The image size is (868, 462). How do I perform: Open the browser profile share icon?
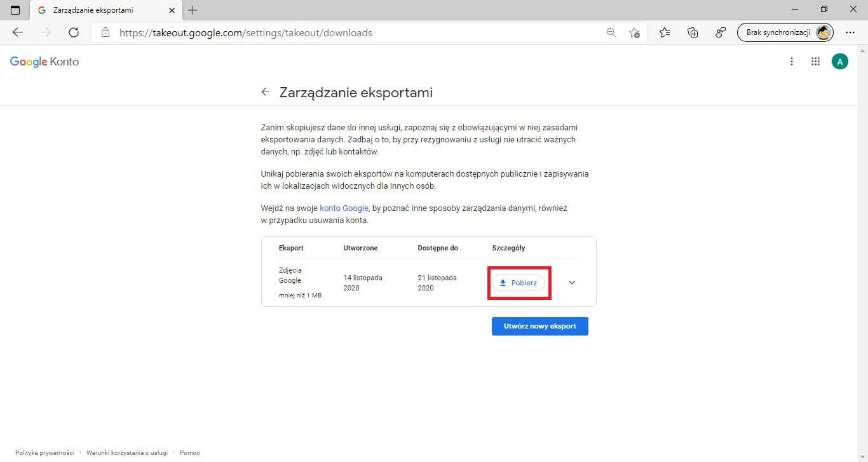(721, 32)
